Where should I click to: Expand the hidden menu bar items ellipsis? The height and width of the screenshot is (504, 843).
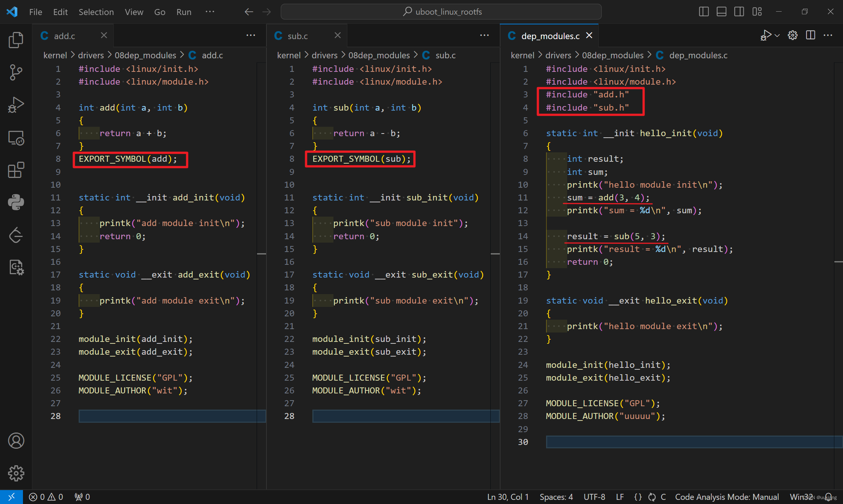pyautogui.click(x=210, y=12)
